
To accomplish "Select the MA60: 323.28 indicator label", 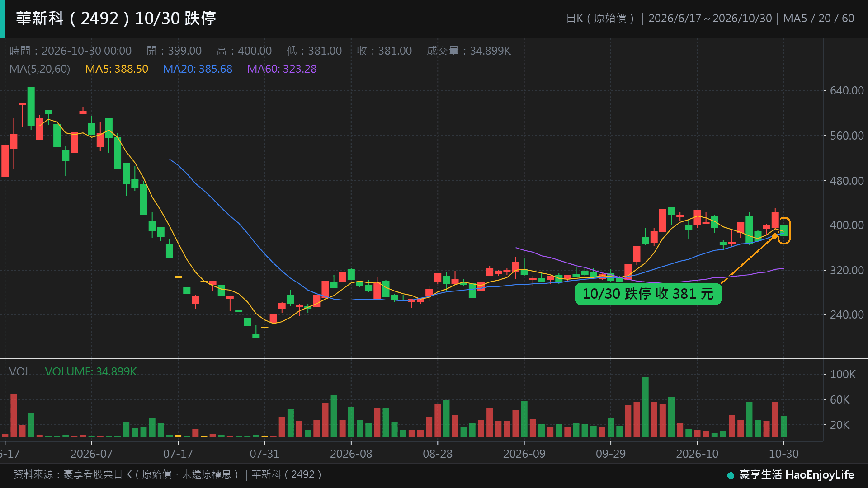I will 282,69.
